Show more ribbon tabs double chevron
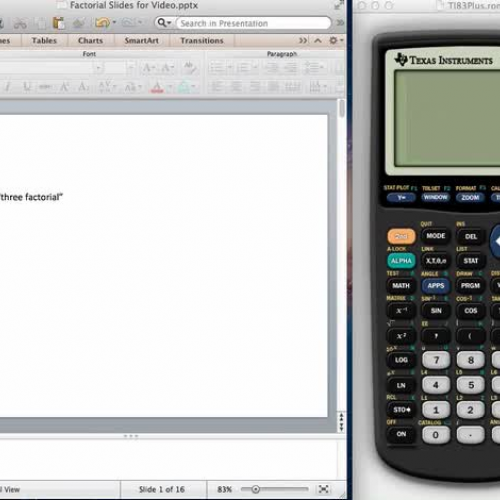Screen dimensions: 500x500 [303, 41]
